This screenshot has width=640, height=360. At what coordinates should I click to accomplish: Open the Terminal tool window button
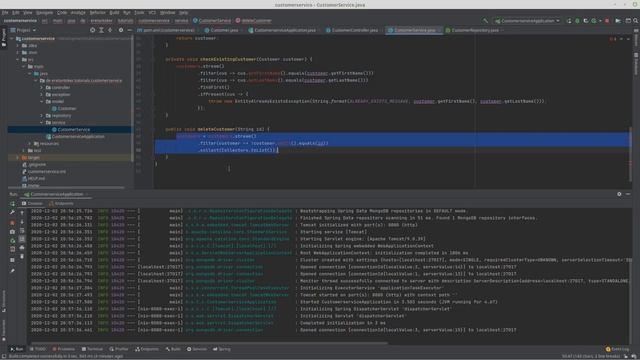point(92,349)
